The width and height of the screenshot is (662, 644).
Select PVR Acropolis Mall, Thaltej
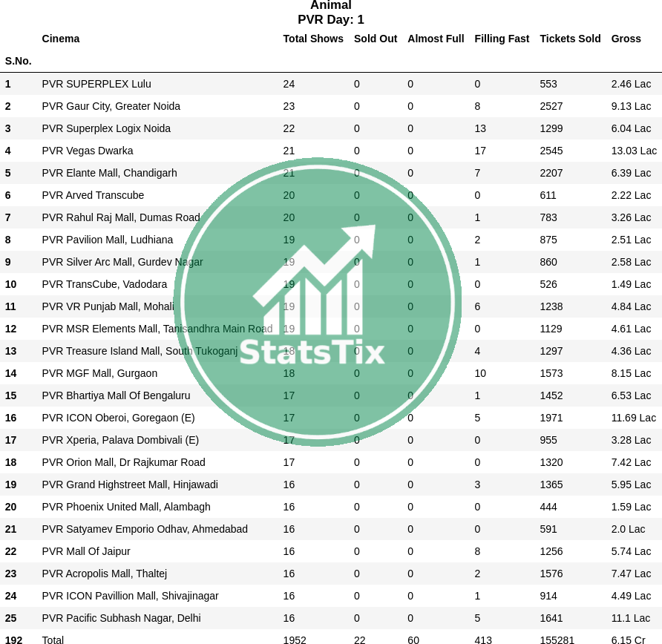(x=105, y=574)
